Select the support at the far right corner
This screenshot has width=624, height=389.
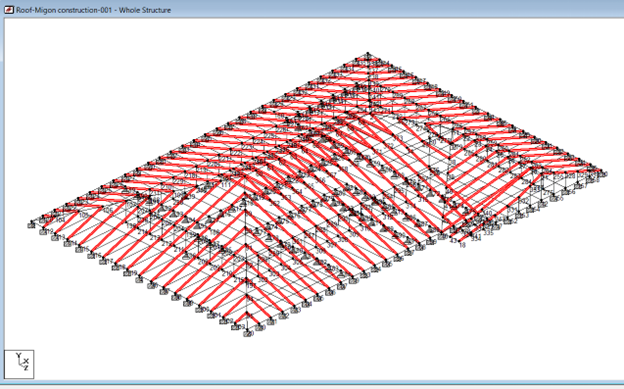(603, 174)
